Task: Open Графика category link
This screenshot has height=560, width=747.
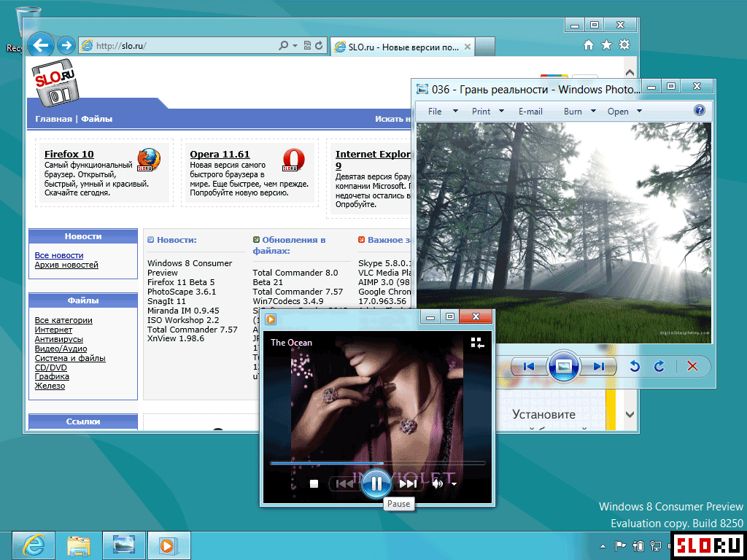Action: point(52,376)
